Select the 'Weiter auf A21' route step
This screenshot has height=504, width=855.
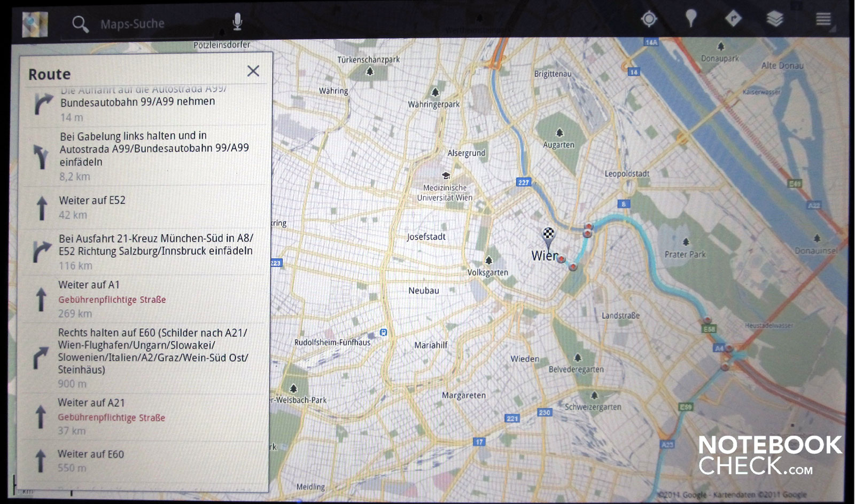(x=144, y=417)
